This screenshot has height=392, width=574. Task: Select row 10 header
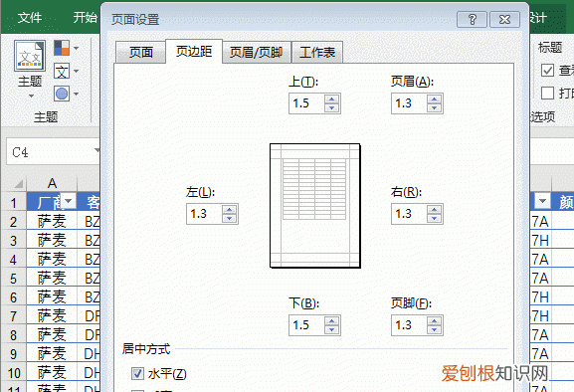point(13,373)
